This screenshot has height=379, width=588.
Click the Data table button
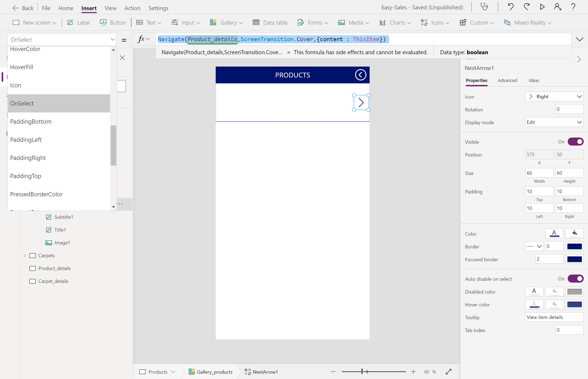point(270,22)
